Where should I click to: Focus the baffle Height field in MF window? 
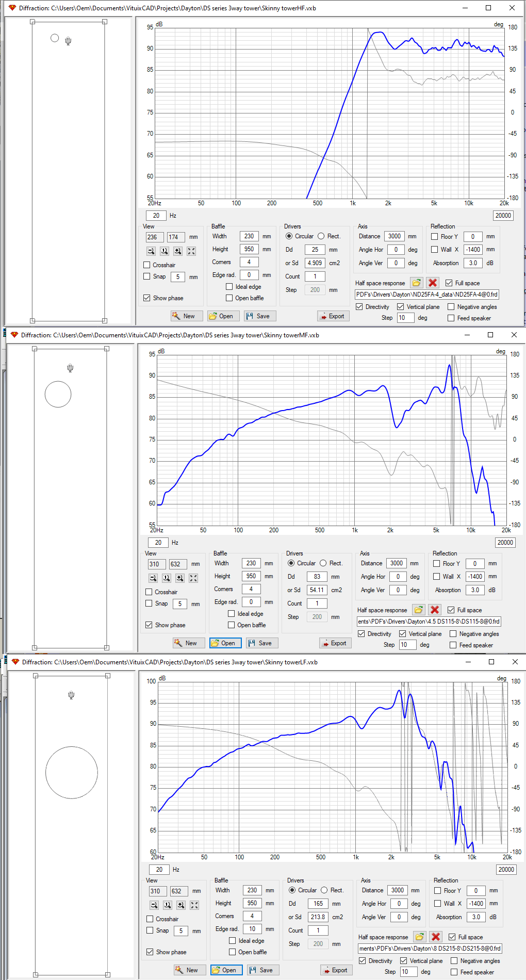click(252, 576)
